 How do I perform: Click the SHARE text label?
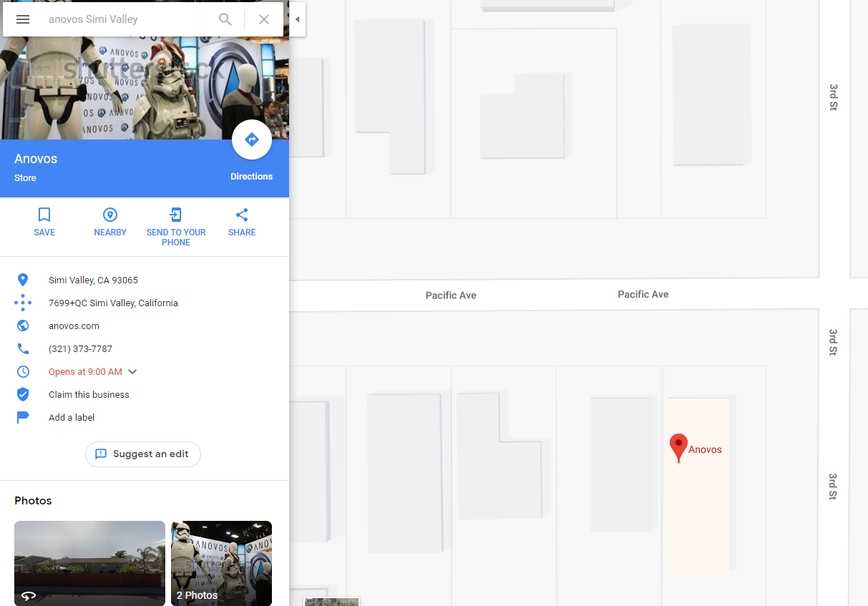242,233
